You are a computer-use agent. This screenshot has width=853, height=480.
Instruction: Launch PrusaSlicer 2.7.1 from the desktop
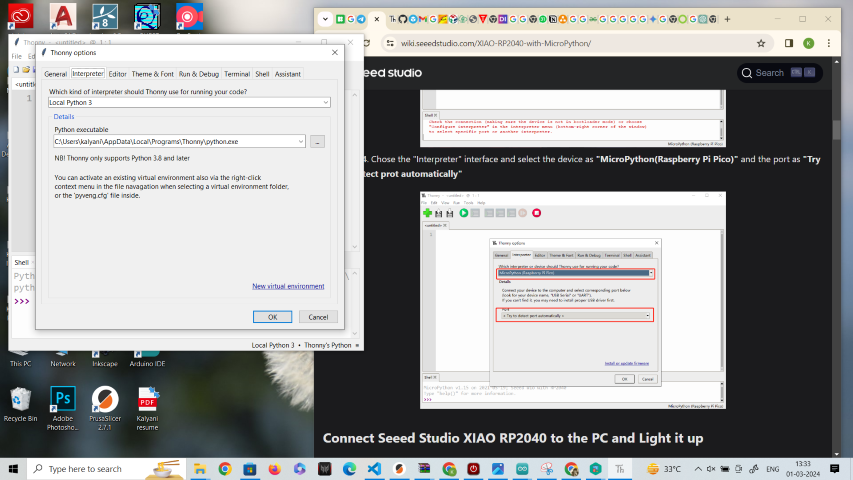coord(104,408)
